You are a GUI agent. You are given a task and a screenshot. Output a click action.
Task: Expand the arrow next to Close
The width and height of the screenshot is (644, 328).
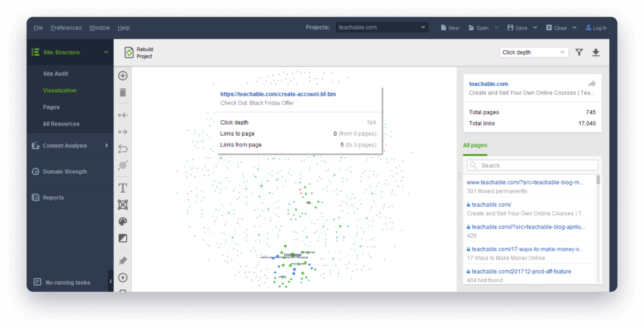click(574, 28)
